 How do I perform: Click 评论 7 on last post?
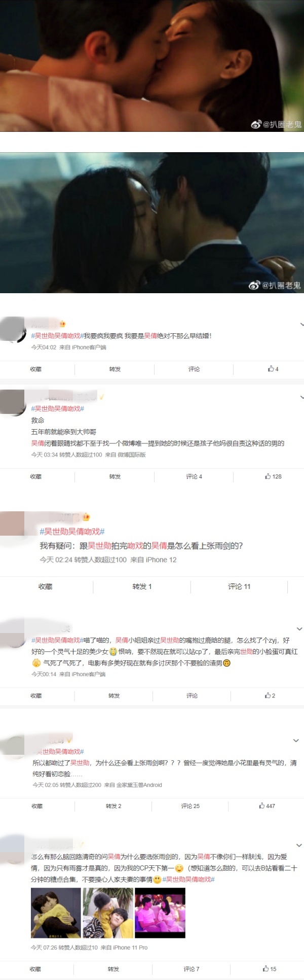191,968
